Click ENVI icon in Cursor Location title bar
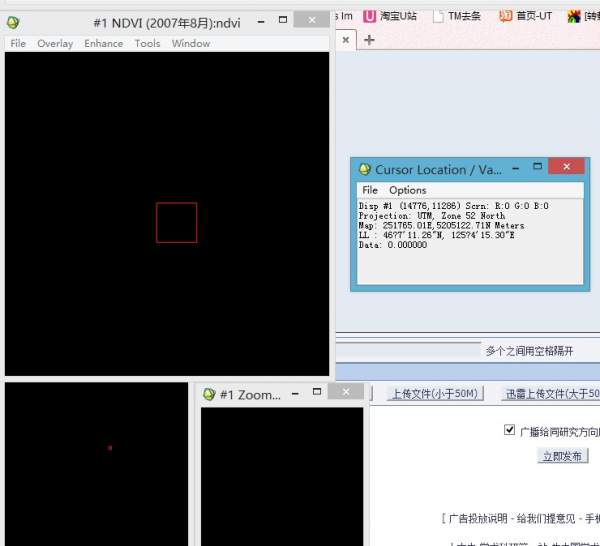Screen dimensions: 600x546 pyautogui.click(x=365, y=169)
